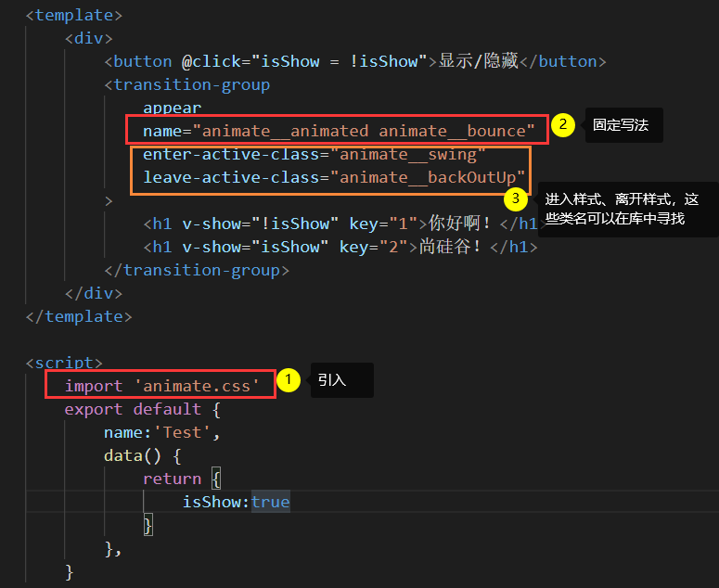Click the opening <template> tag text
719x588 pixels.
click(74, 15)
